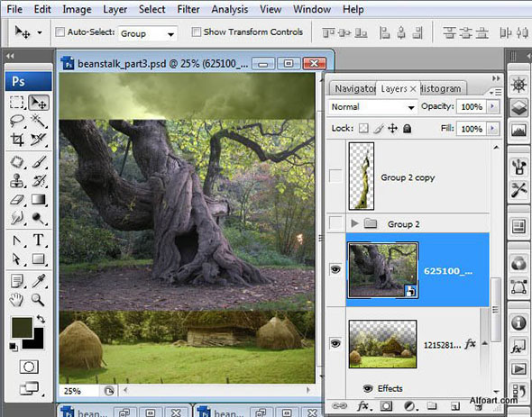The height and width of the screenshot is (417, 532).
Task: Show the Group 2 copy layer
Action: (335, 176)
